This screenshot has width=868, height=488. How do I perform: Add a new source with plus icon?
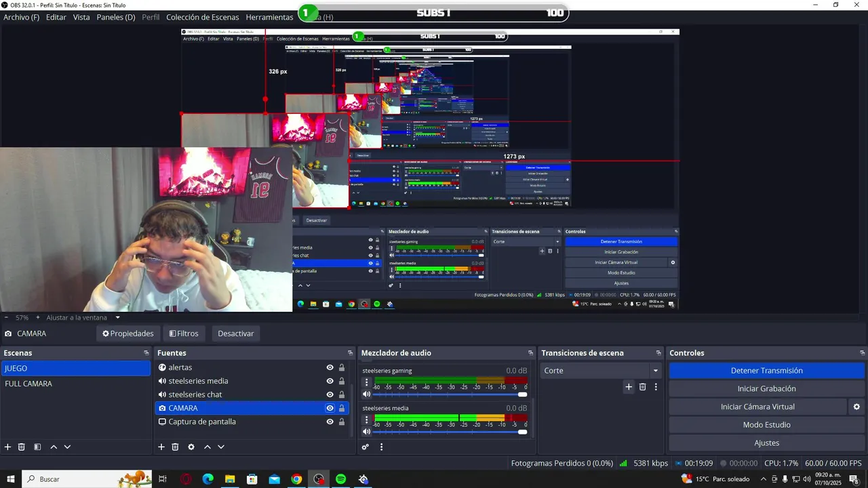pyautogui.click(x=161, y=447)
